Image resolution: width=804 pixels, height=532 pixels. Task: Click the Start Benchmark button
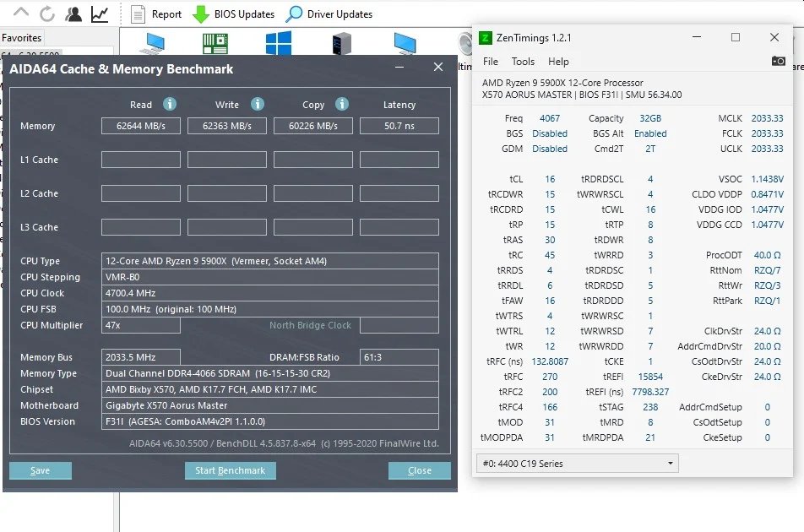pyautogui.click(x=231, y=470)
